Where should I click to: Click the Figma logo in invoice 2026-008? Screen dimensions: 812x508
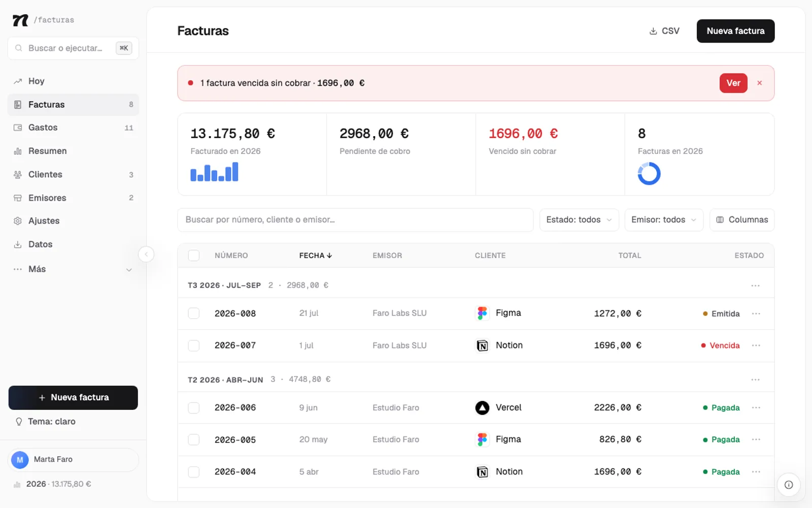pos(482,313)
